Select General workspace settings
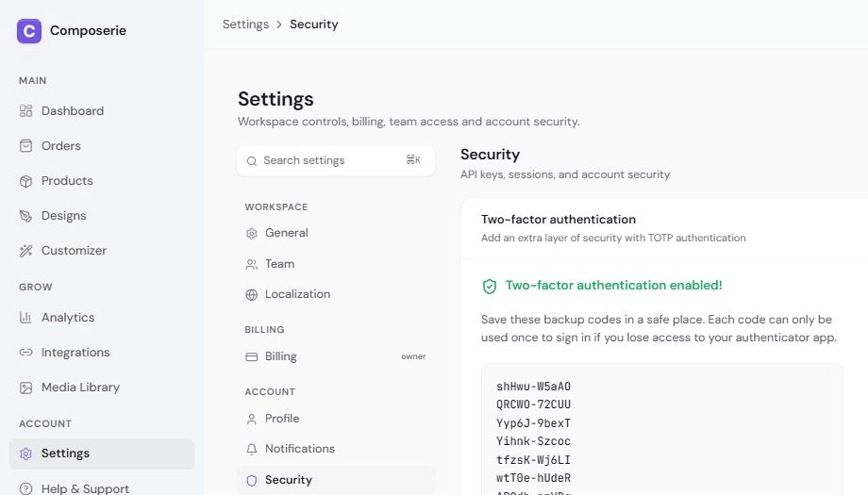 point(336,233)
